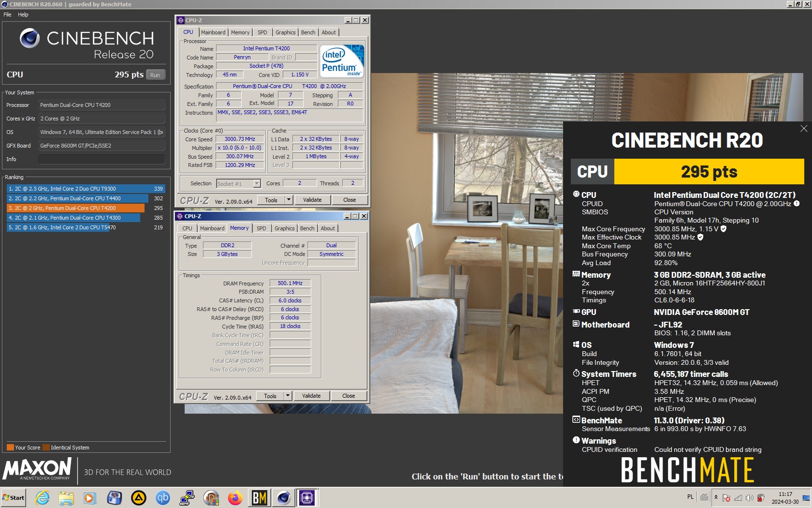Select ranking row Intel Core 2 Duo T9300
812x508 pixels.
(x=86, y=189)
